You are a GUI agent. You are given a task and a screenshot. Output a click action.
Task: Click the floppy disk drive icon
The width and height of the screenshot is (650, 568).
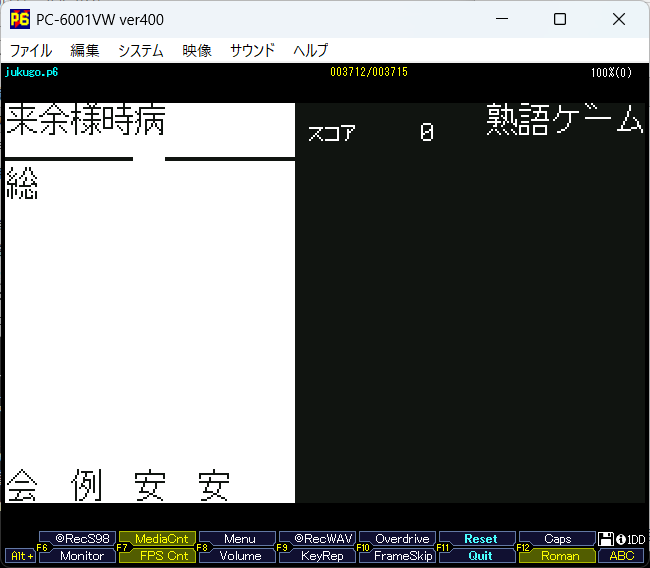pyautogui.click(x=606, y=539)
